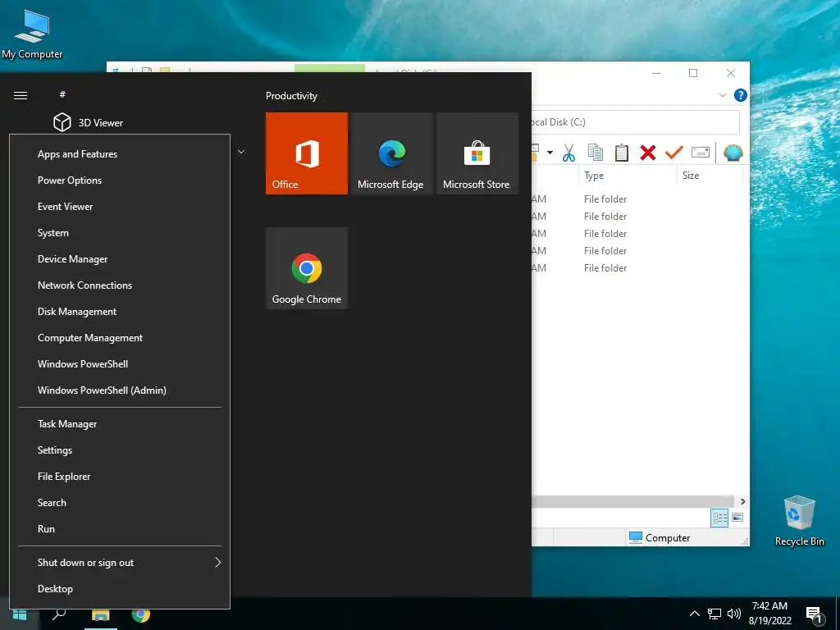Screen dimensions: 840x630
Task: Launch Google Chrome tile
Action: 307,268
